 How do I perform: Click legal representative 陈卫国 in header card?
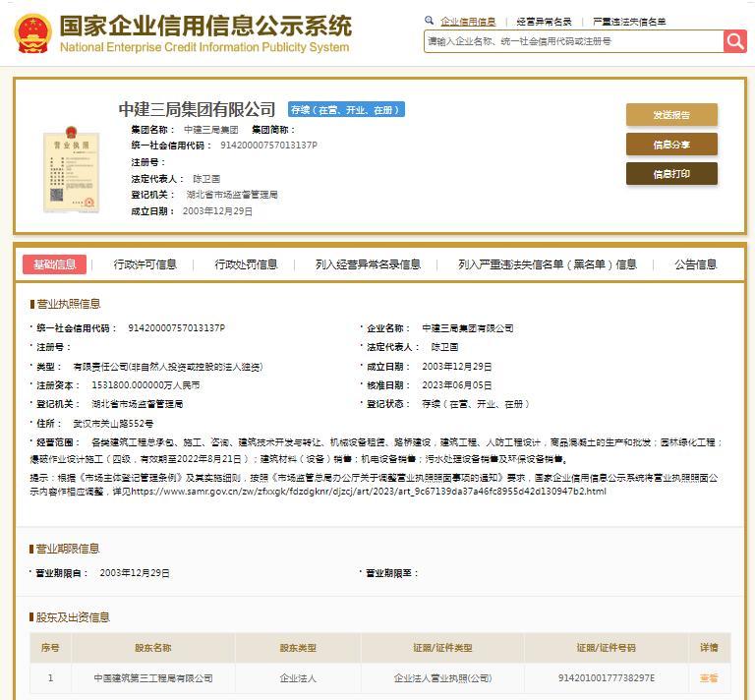pyautogui.click(x=206, y=179)
